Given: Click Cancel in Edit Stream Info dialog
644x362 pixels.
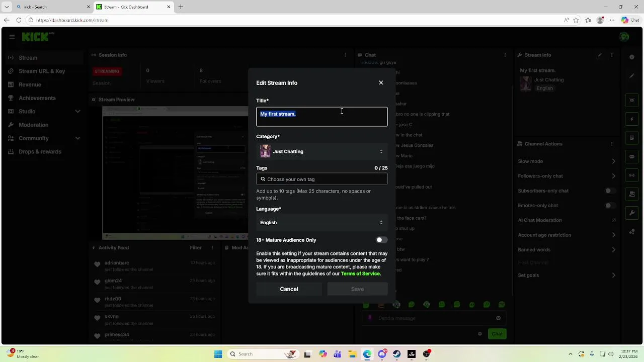Looking at the screenshot, I should pyautogui.click(x=289, y=289).
